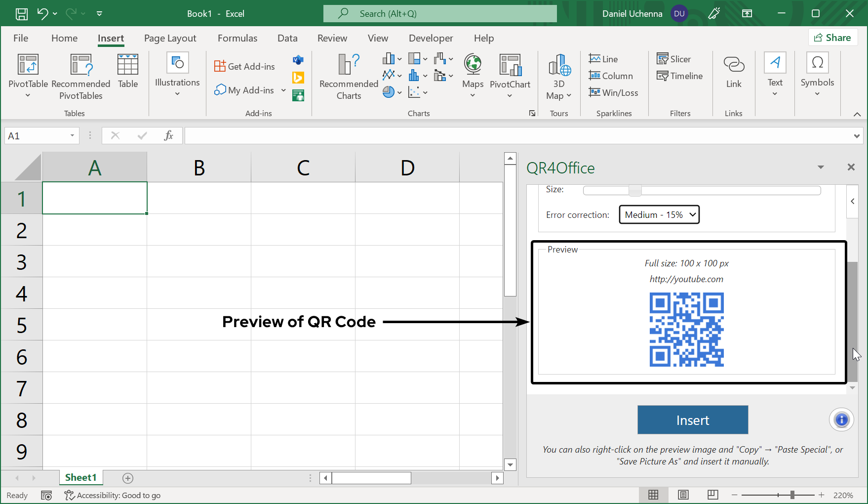The image size is (868, 504).
Task: Select the Sheet1 tab
Action: [x=81, y=477]
